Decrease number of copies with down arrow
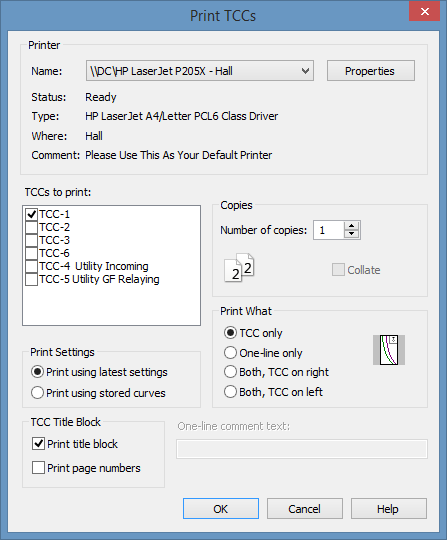 [x=351, y=234]
